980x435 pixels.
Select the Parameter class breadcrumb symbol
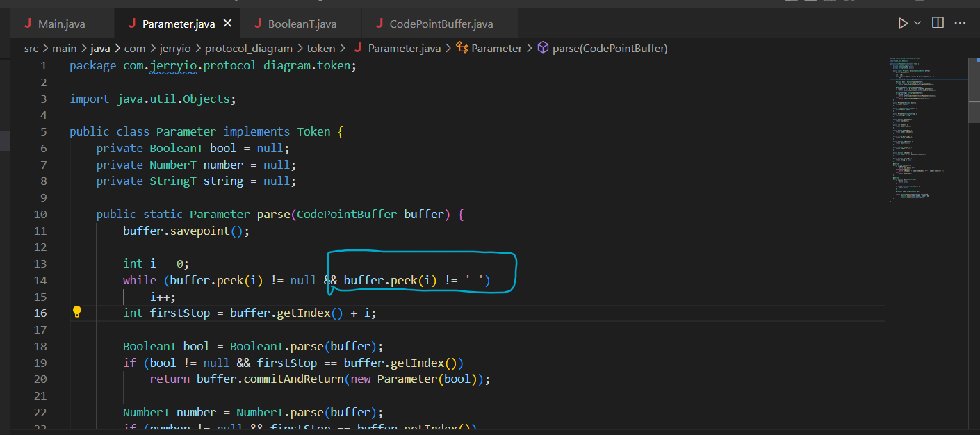coord(496,49)
